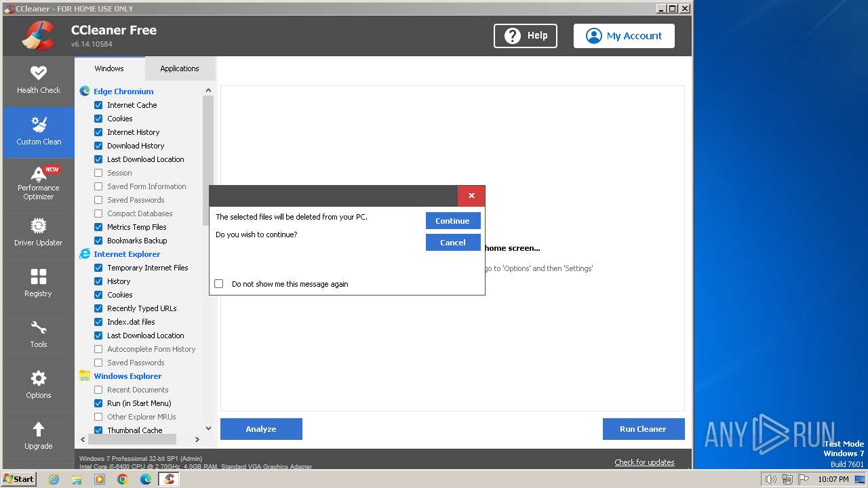Collapse the Edge Chromium group
868x488 pixels.
click(x=123, y=91)
